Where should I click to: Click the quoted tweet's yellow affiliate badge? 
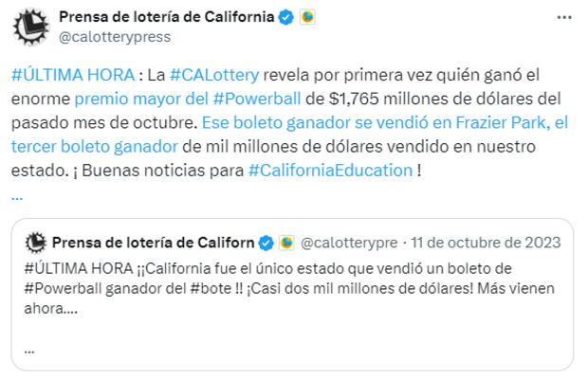285,243
